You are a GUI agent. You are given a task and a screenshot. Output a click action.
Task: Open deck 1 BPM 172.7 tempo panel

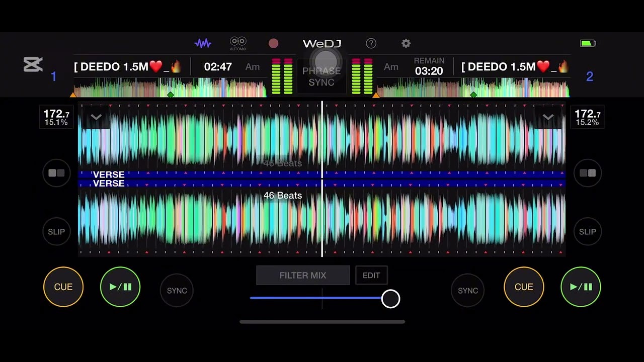[x=56, y=117]
